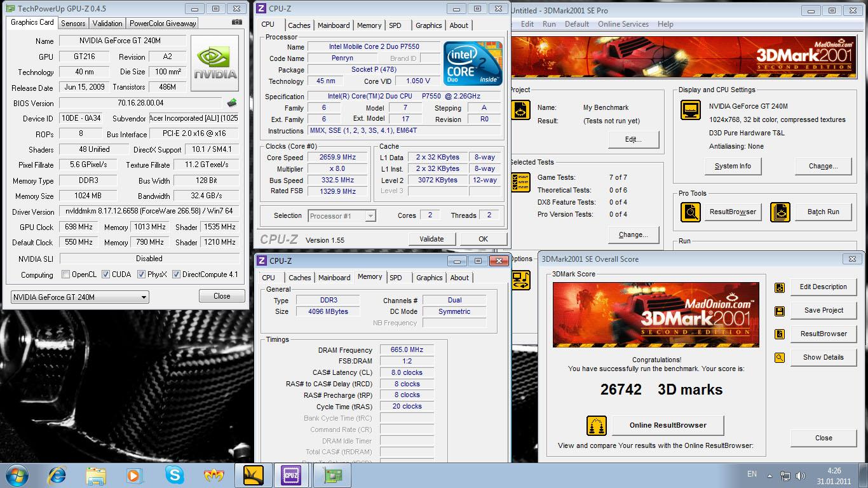Switch to GPU-Z taskbar button

pos(333,475)
